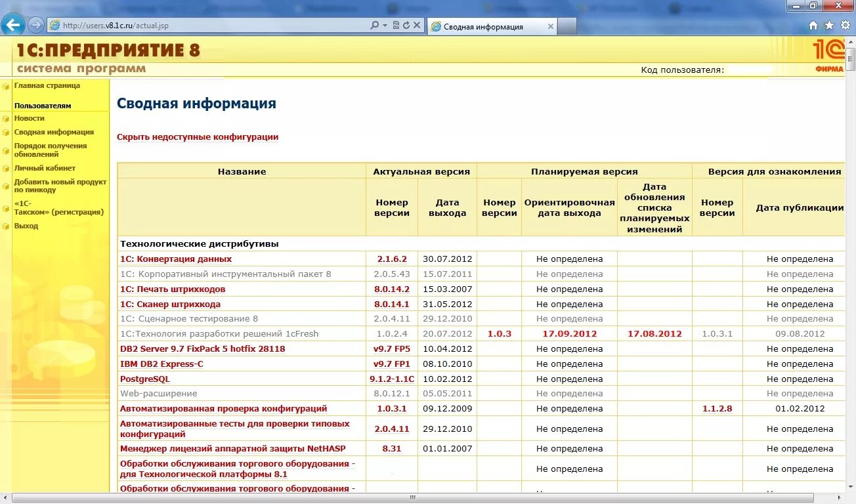Open version 9.1.2-1.1C link

pos(392,379)
